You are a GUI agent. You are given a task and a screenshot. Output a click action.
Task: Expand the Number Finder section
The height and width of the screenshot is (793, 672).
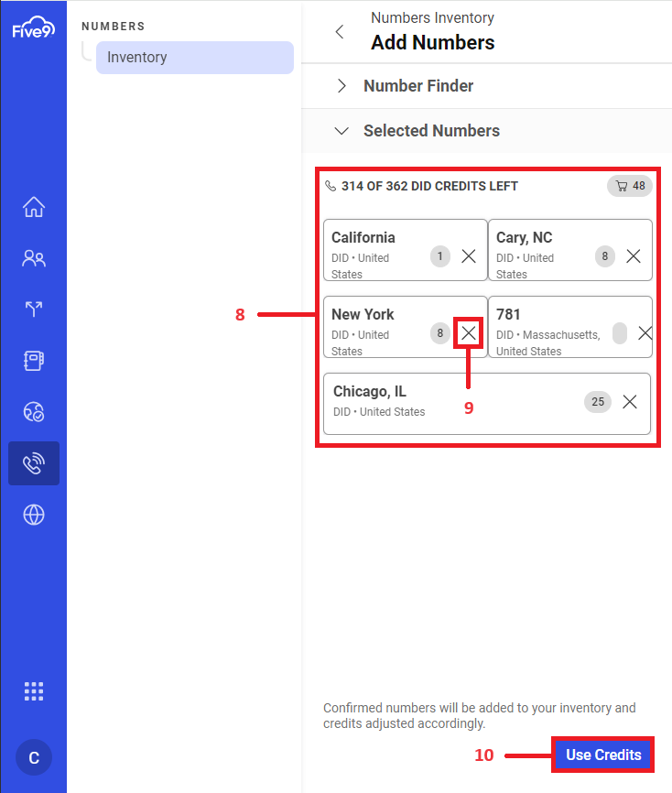(x=341, y=86)
